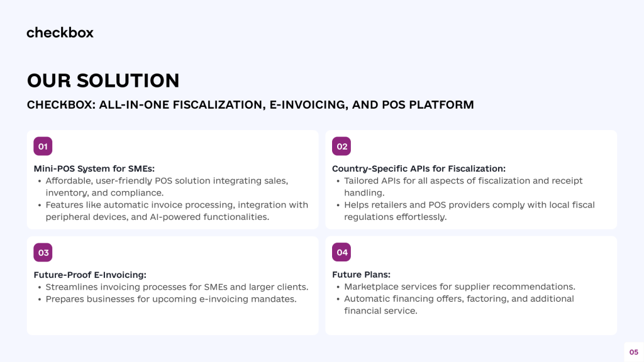Select the Future Plans heading
The width and height of the screenshot is (644, 362).
361,275
